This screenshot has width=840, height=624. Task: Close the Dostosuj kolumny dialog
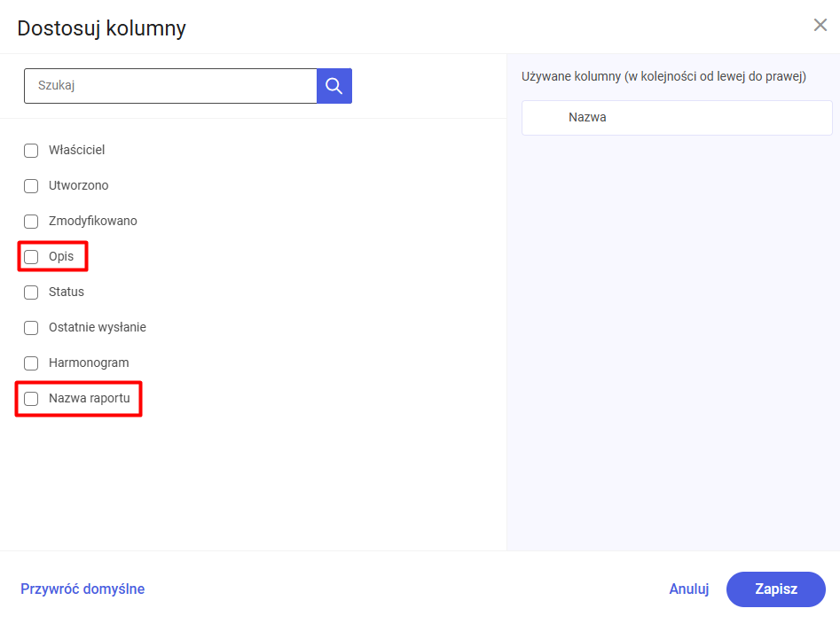[x=820, y=25]
